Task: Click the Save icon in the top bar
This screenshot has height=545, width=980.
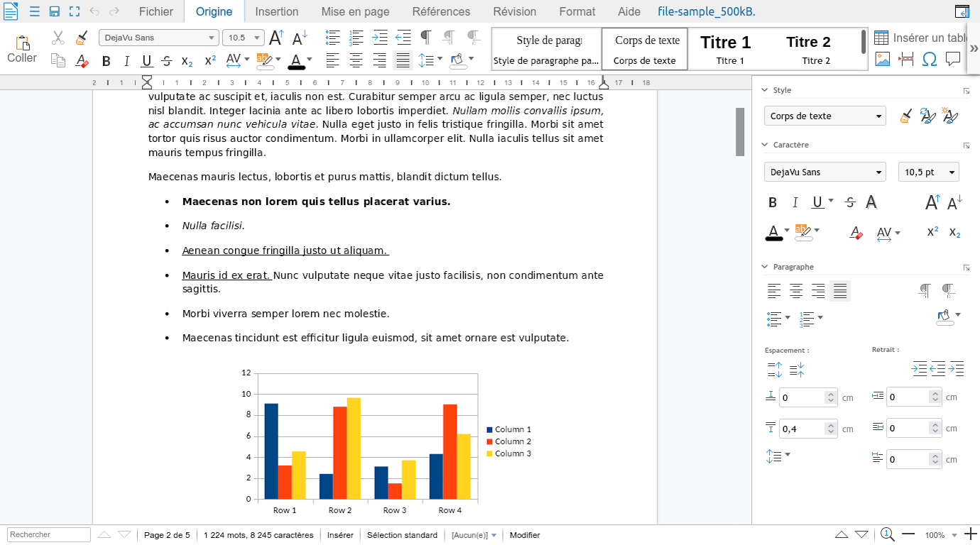Action: [55, 11]
